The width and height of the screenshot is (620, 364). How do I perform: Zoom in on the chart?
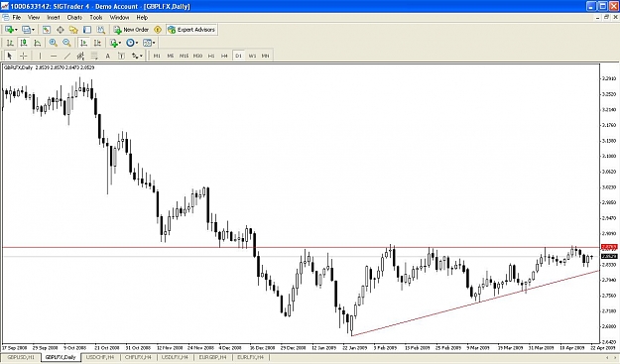click(53, 43)
